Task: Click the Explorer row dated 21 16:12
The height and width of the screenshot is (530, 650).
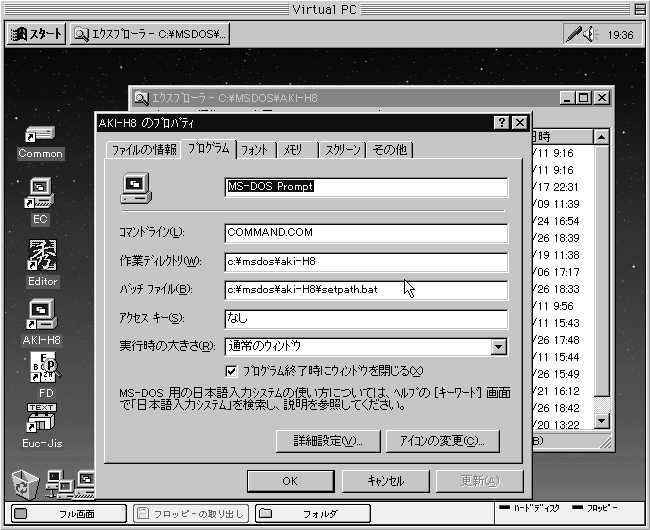Action: click(x=555, y=391)
